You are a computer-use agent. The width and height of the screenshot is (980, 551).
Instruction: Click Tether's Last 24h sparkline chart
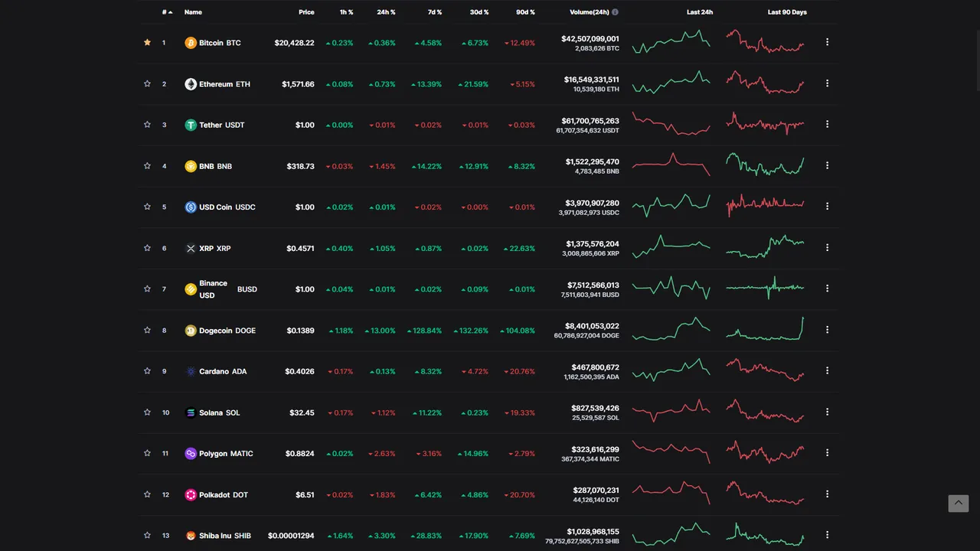click(671, 123)
